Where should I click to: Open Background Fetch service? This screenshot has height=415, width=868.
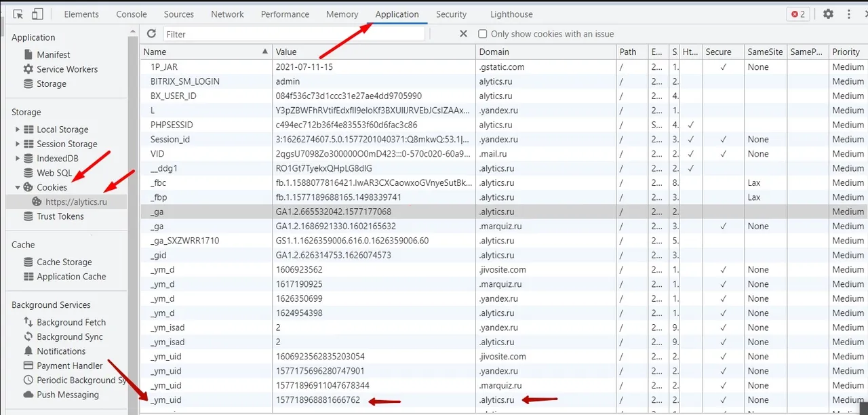coord(71,322)
